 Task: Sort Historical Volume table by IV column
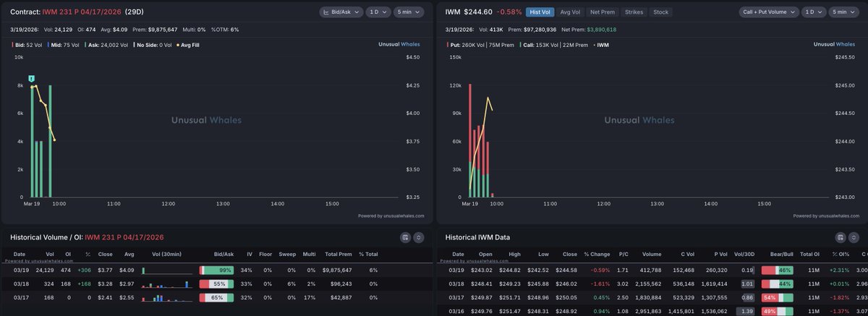(x=250, y=255)
